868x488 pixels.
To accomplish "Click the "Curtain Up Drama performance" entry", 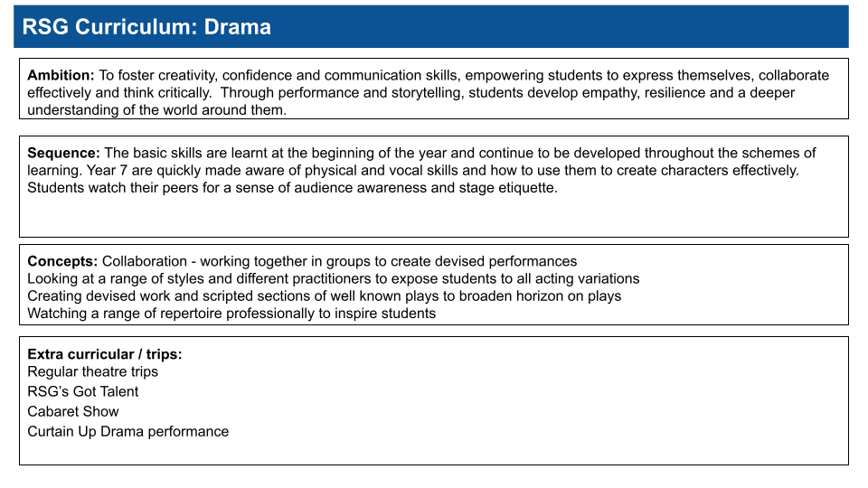I will tap(128, 431).
